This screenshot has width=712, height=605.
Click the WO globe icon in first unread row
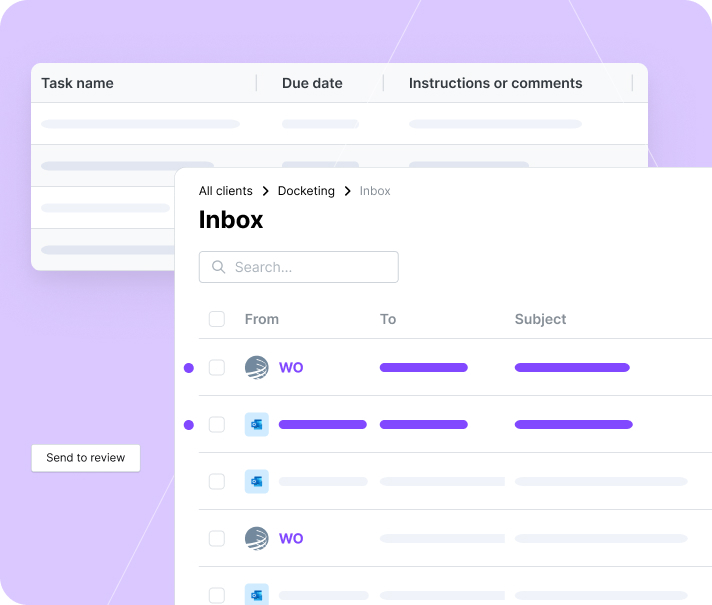click(257, 367)
